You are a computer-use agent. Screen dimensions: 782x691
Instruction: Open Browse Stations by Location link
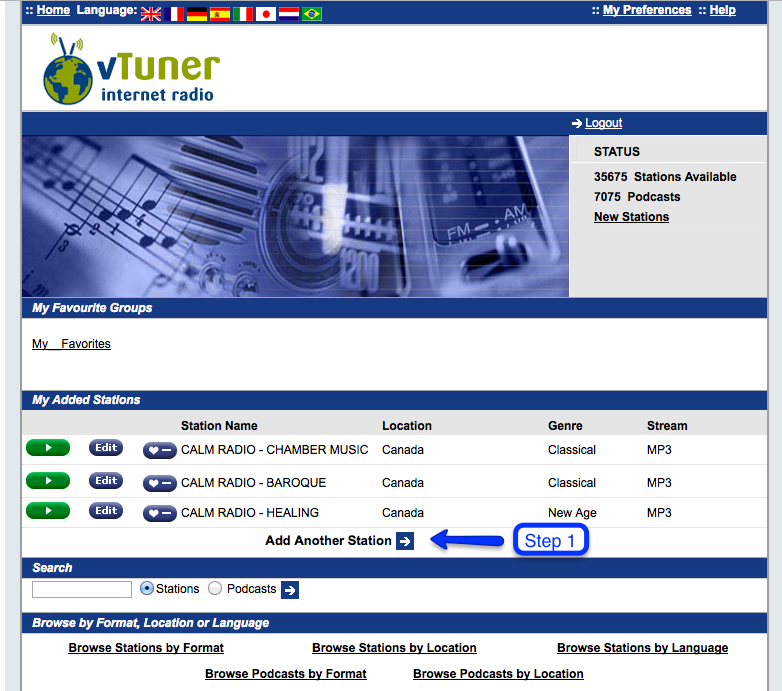394,648
